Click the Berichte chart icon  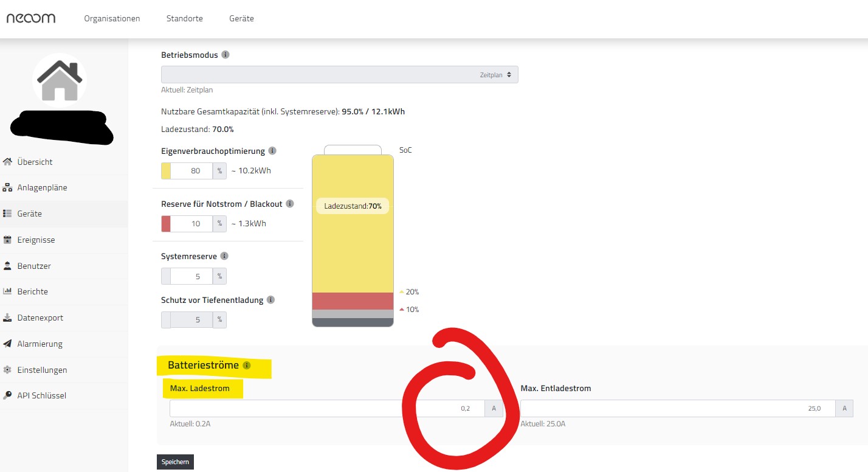7,291
